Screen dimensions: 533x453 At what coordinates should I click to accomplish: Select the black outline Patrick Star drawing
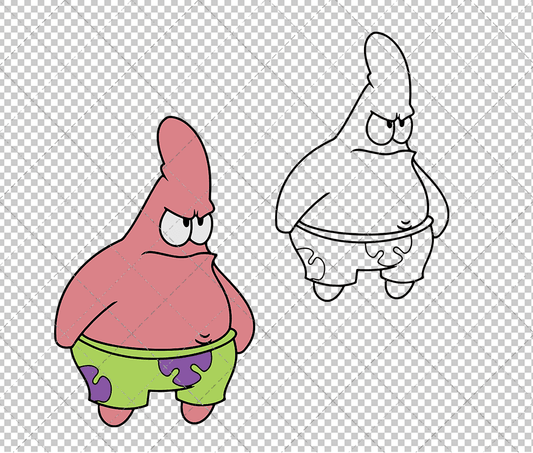362,167
